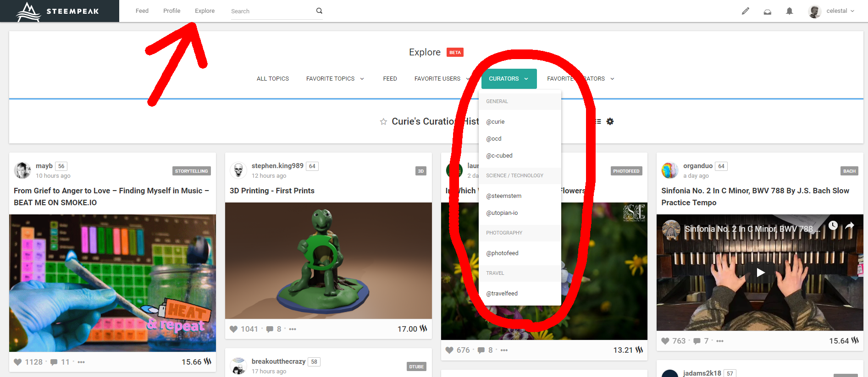Choose @travelfeed in the curators menu
This screenshot has width=868, height=377.
tap(502, 294)
